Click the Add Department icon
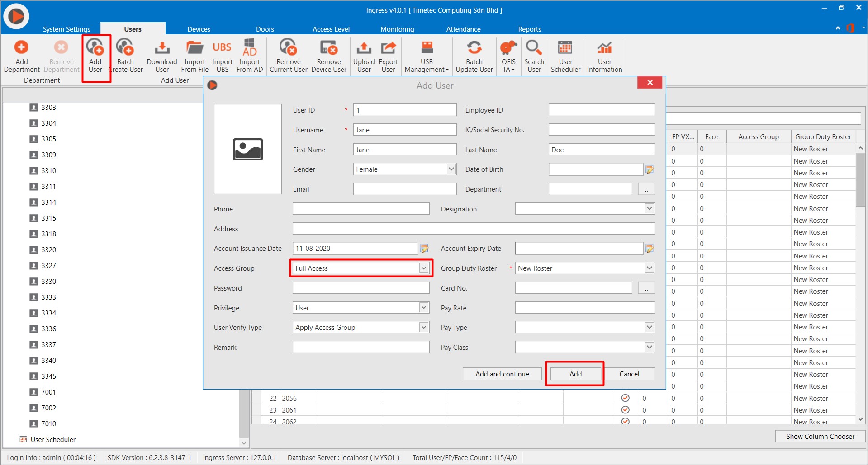The width and height of the screenshot is (868, 465). [21, 47]
